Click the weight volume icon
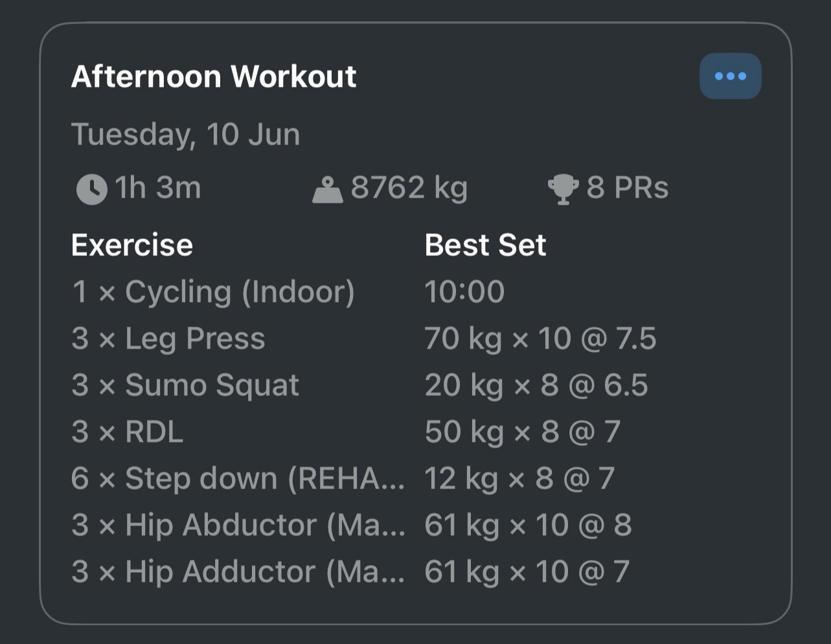Image resolution: width=831 pixels, height=644 pixels. point(327,189)
